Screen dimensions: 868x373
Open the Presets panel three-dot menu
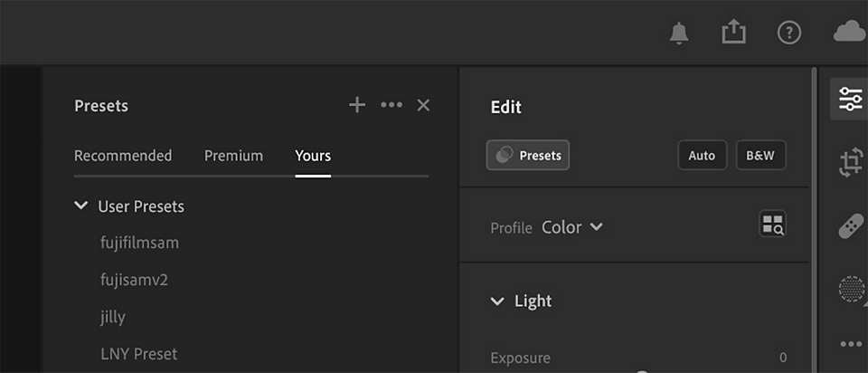coord(392,105)
